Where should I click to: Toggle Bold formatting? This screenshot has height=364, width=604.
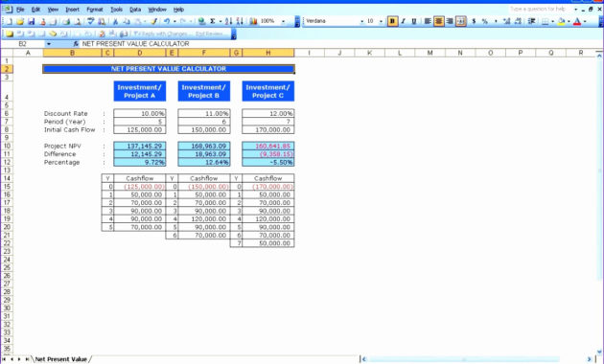392,21
